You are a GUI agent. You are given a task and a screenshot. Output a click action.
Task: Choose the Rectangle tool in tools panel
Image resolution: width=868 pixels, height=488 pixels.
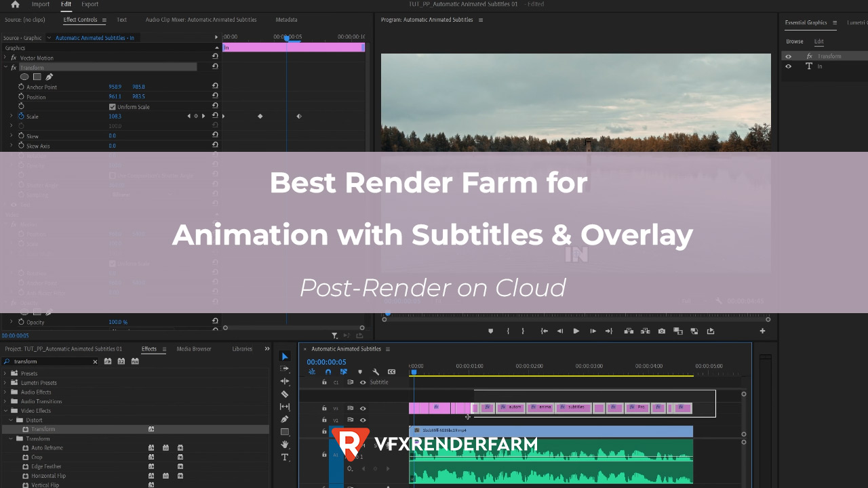click(x=285, y=432)
